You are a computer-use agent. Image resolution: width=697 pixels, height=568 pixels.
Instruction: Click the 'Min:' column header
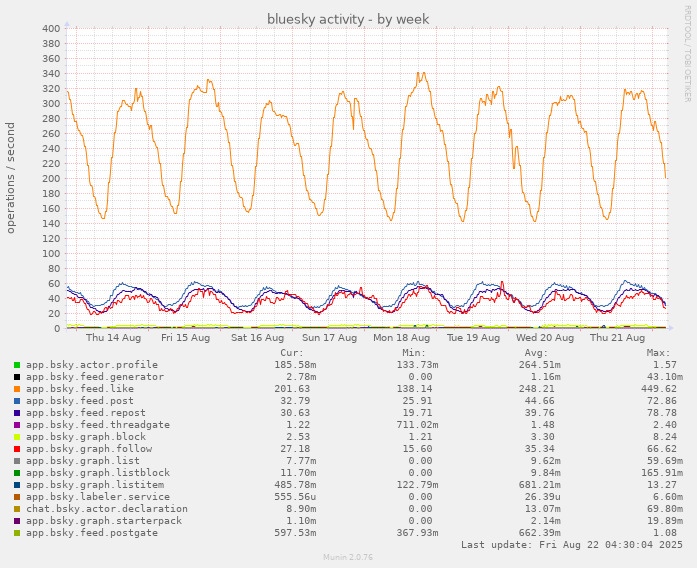pyautogui.click(x=414, y=353)
